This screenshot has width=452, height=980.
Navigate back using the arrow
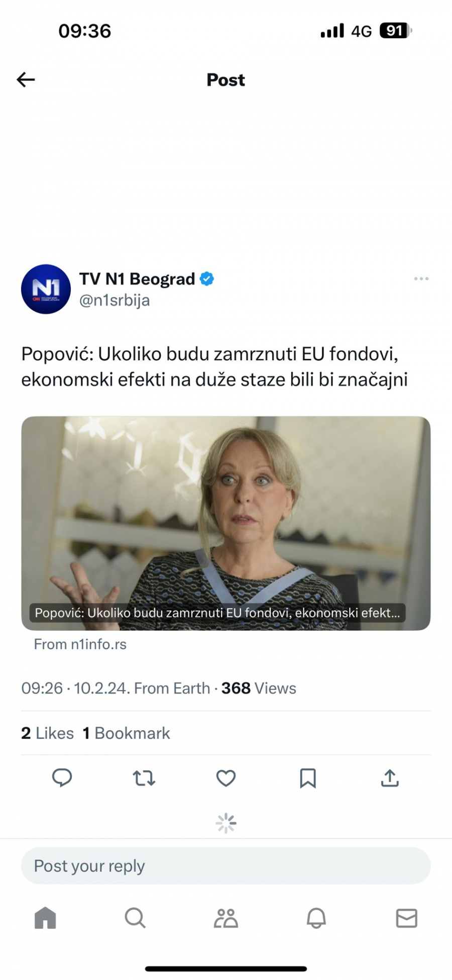(x=25, y=79)
